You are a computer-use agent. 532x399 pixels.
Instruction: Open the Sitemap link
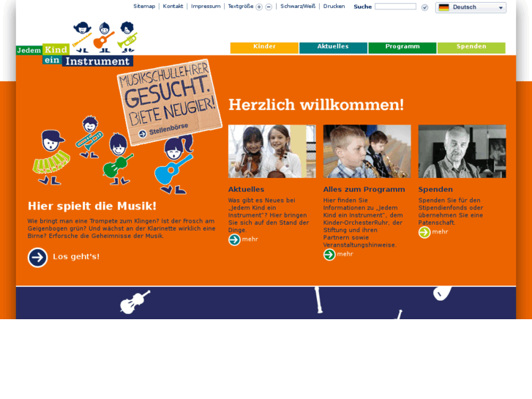pyautogui.click(x=144, y=6)
